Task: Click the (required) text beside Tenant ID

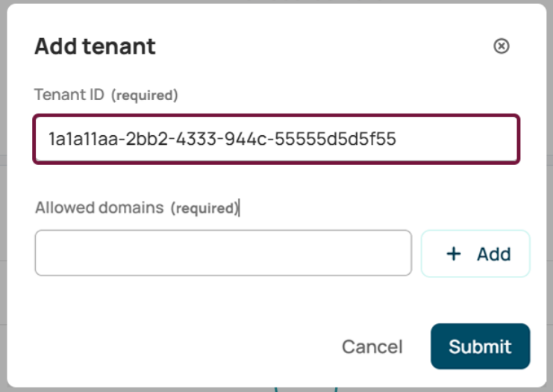Action: click(x=145, y=96)
